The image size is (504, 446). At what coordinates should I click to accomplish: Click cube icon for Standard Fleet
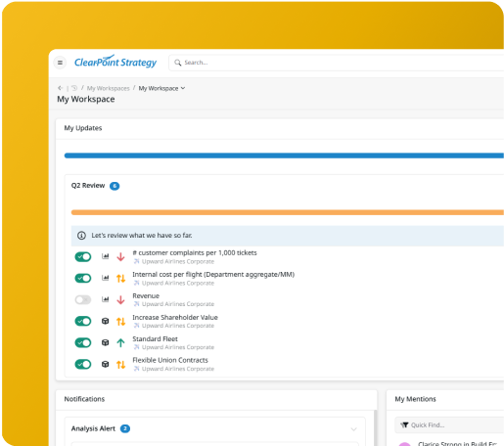pos(105,342)
